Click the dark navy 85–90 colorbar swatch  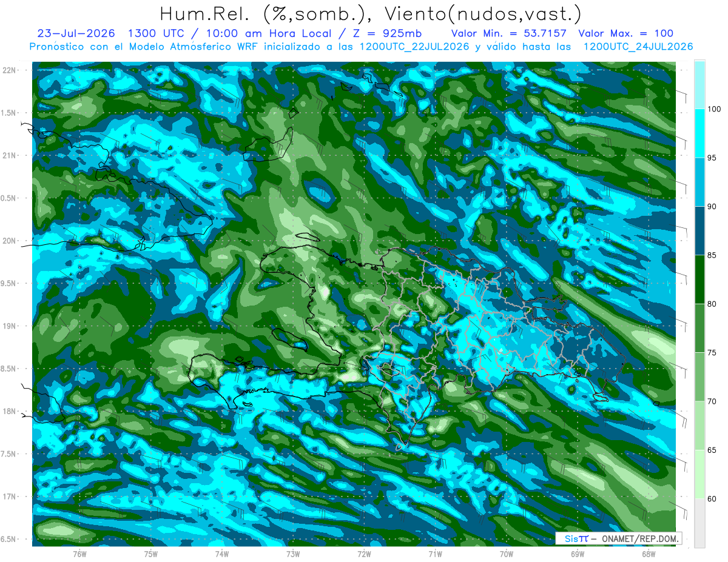(x=699, y=231)
